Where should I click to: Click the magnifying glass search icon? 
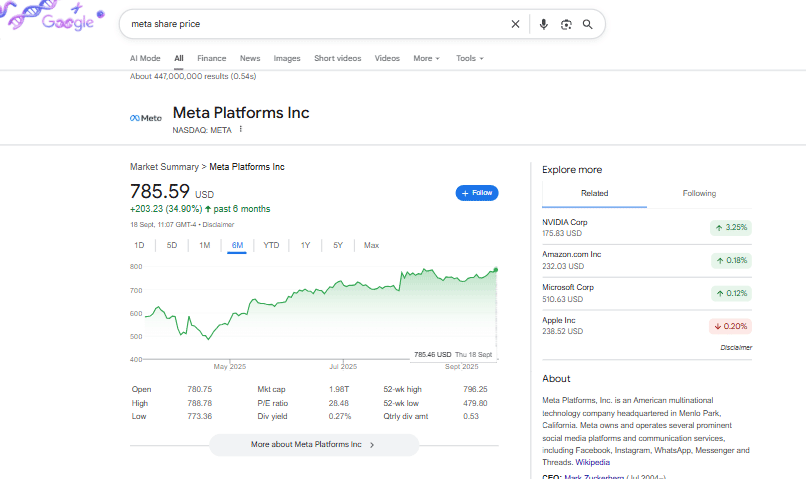point(588,24)
